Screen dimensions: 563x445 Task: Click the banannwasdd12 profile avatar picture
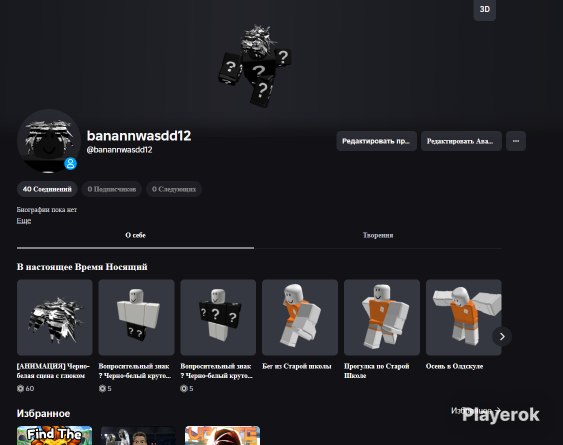click(x=48, y=141)
